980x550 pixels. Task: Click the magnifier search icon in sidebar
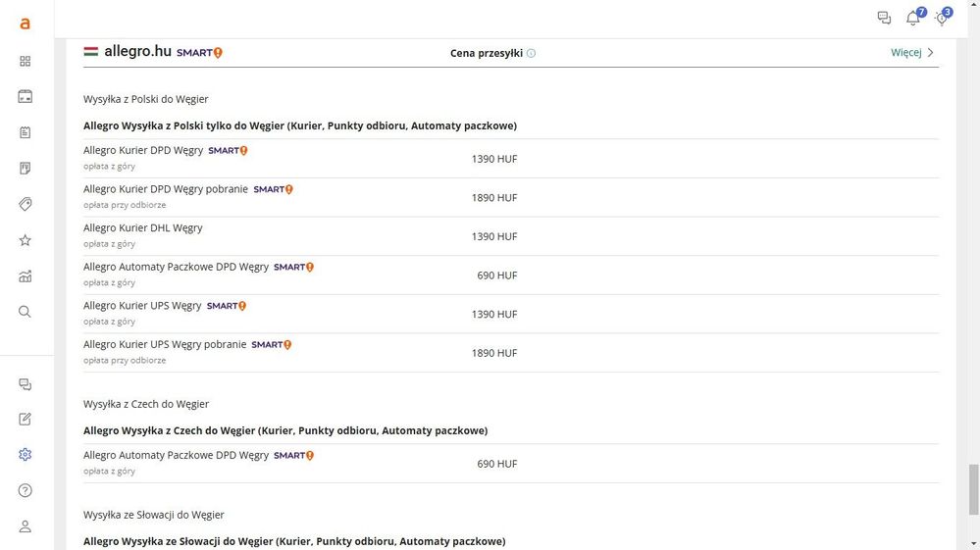coord(26,312)
